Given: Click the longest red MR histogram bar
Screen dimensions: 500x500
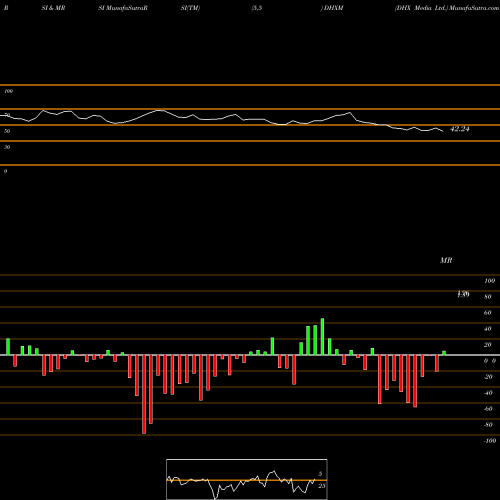Looking at the screenshot, I should pos(144,394).
